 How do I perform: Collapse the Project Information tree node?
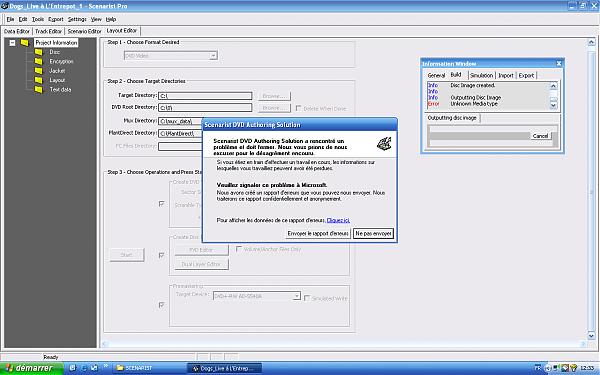[13, 42]
